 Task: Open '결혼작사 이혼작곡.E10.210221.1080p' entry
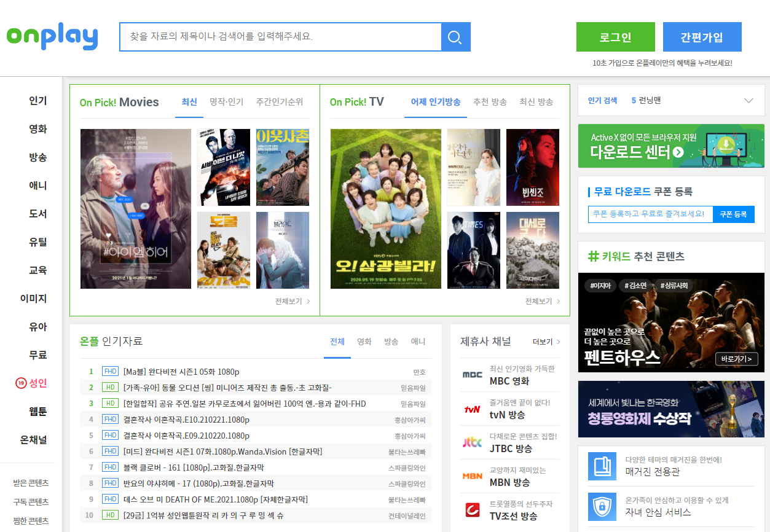[x=186, y=420]
